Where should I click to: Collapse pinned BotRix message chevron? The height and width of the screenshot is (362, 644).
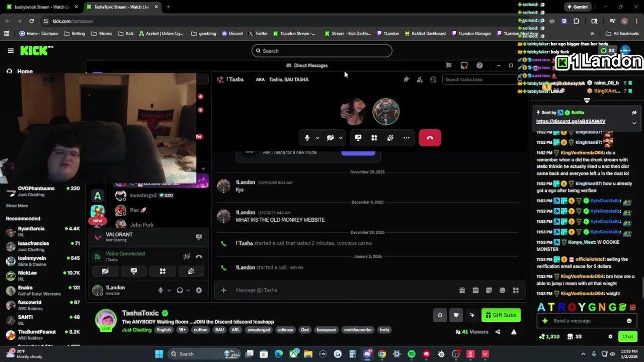click(634, 123)
